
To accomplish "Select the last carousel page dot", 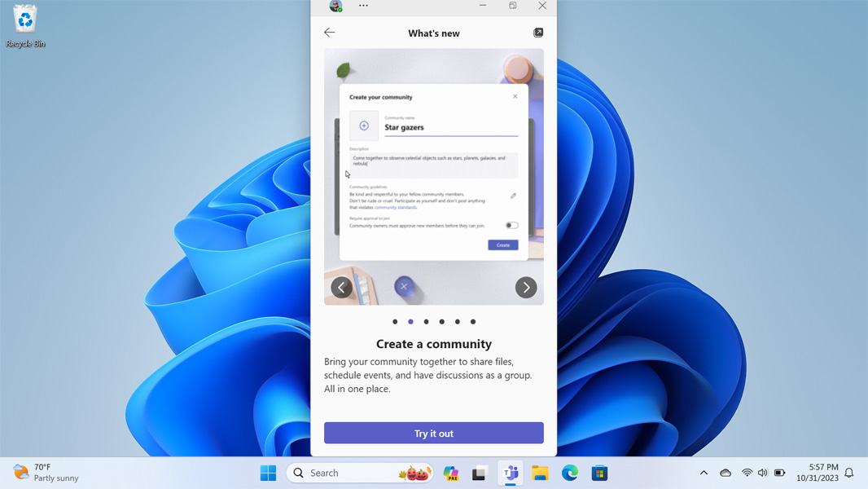I will (x=473, y=322).
